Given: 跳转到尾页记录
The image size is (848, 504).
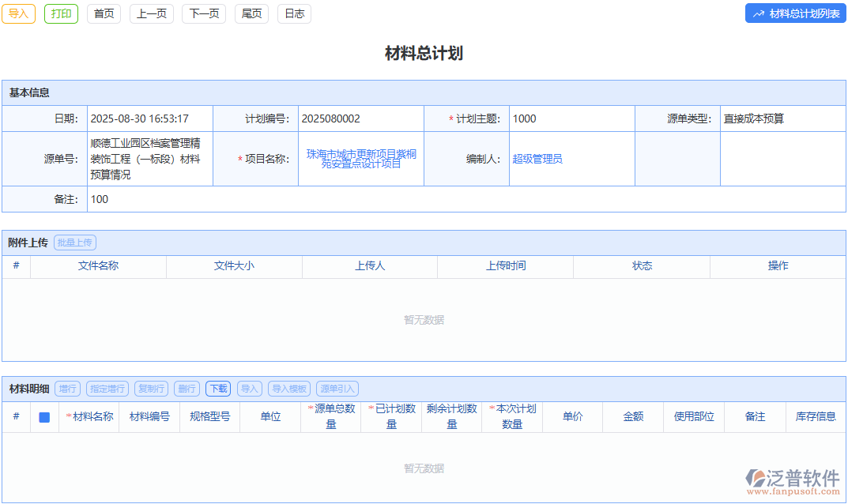Looking at the screenshot, I should coord(251,13).
